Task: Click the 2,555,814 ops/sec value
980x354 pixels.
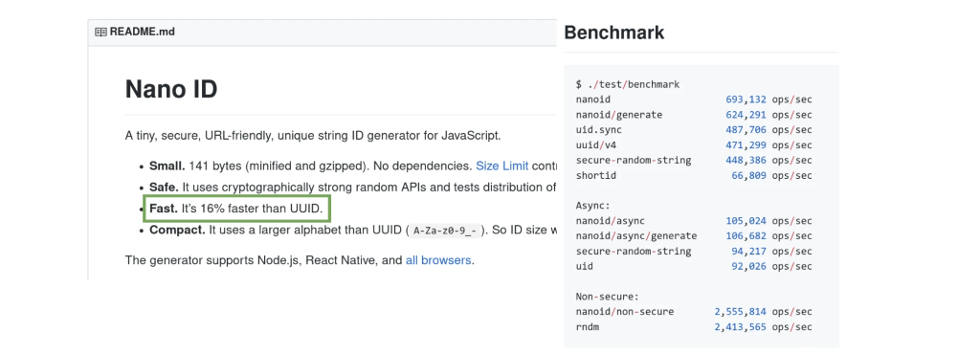Action: [763, 312]
